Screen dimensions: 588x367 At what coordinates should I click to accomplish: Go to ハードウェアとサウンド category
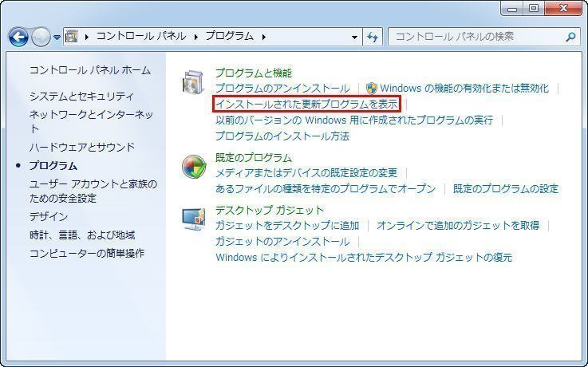[x=81, y=147]
